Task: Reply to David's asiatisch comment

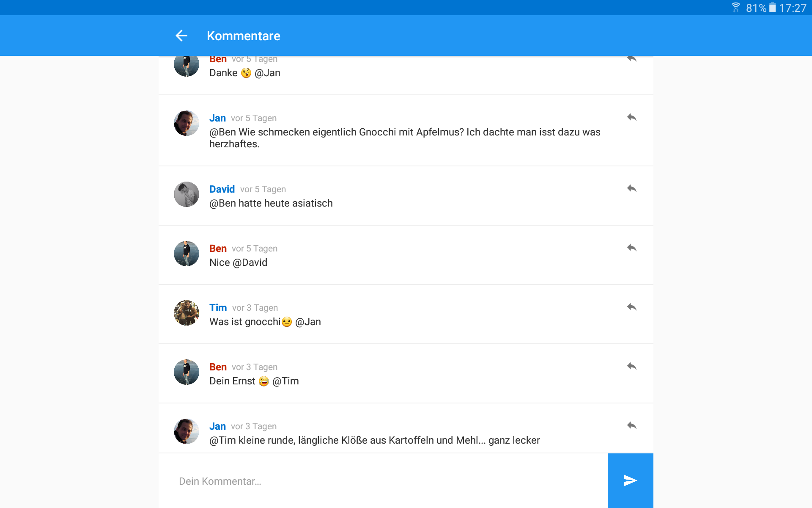Action: (632, 188)
